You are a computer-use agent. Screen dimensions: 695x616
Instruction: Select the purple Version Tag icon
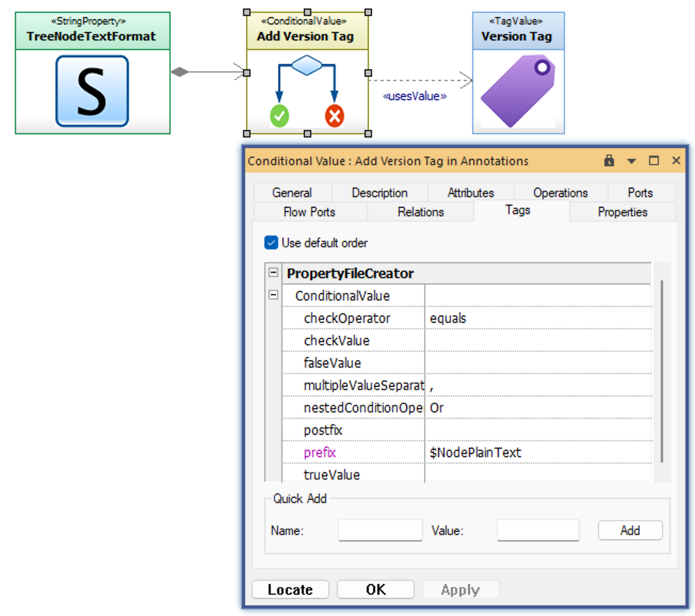518,91
